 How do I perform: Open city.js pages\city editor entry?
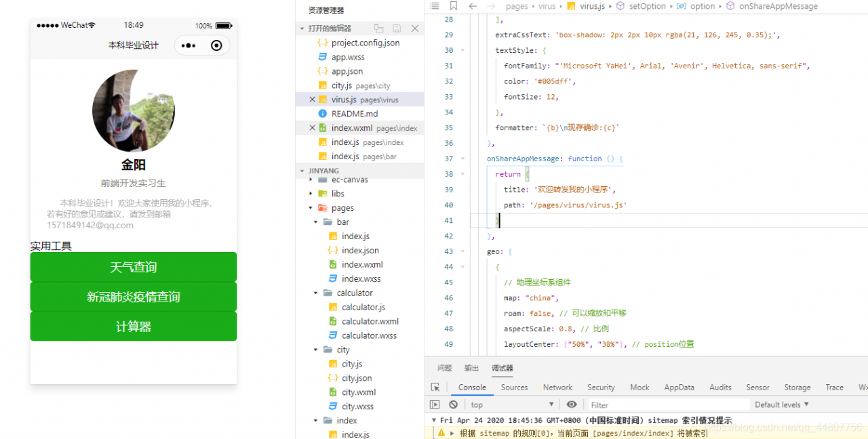click(359, 85)
